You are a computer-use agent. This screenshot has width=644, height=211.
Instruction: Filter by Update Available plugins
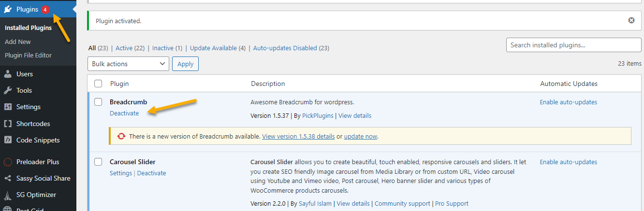tap(213, 48)
